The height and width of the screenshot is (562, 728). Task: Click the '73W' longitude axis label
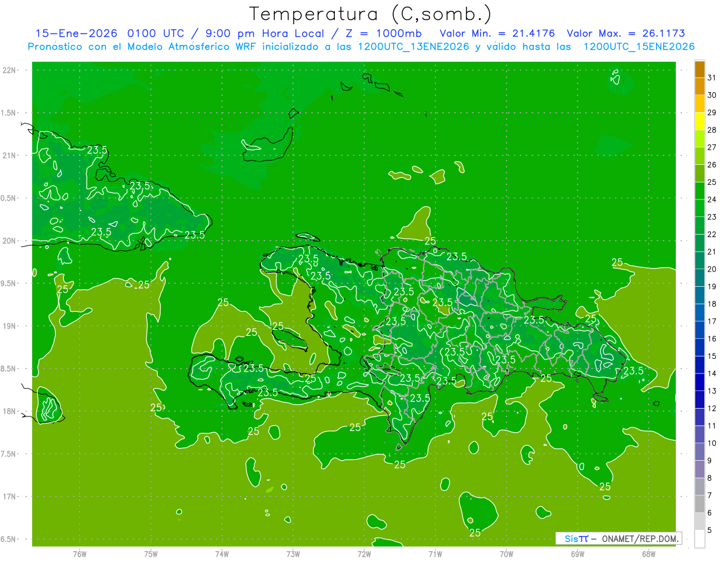point(293,554)
